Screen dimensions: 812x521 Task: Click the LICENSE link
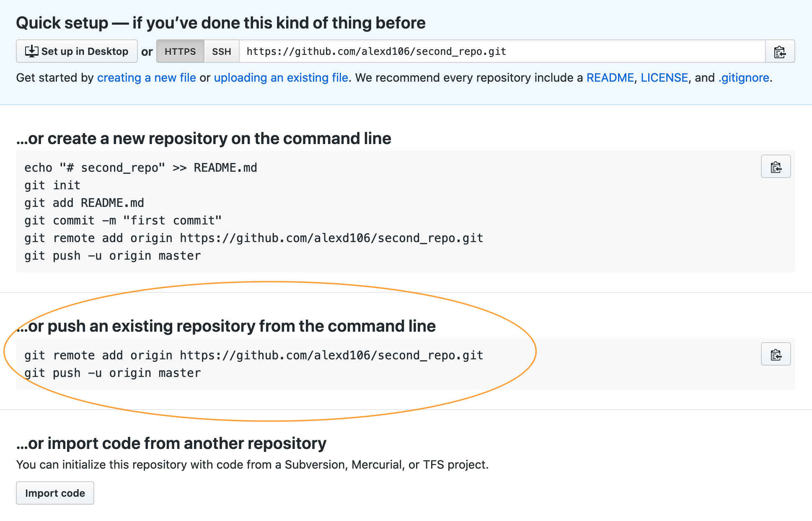coord(664,78)
